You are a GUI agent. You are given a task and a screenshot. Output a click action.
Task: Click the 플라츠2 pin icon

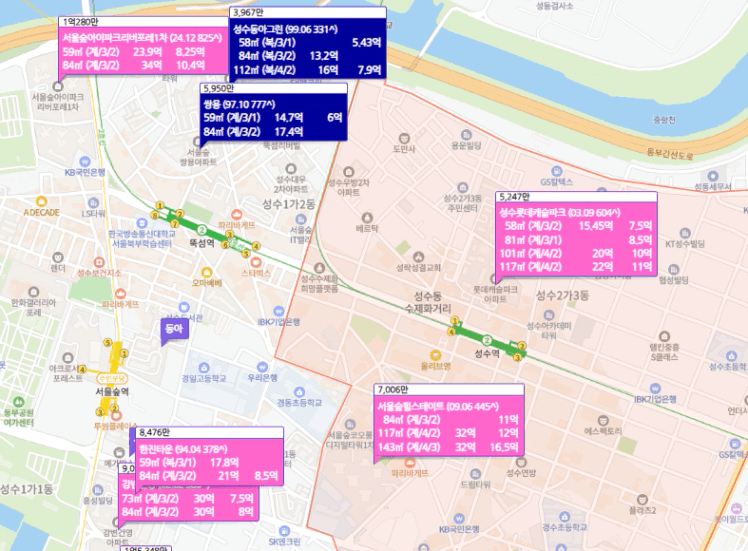click(642, 499)
